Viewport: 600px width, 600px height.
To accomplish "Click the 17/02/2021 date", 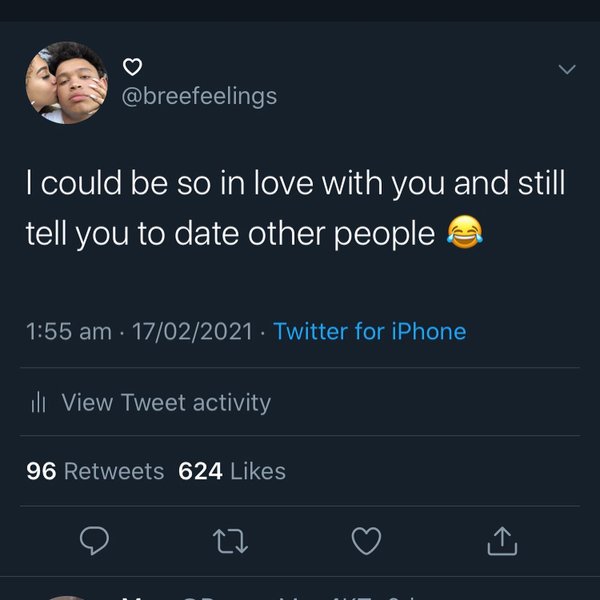I will tap(193, 331).
